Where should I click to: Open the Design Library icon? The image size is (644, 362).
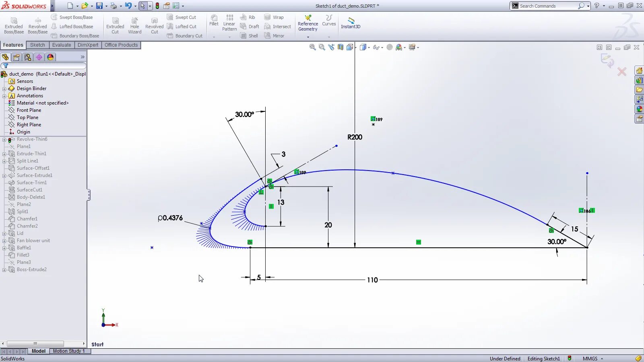pos(639,80)
